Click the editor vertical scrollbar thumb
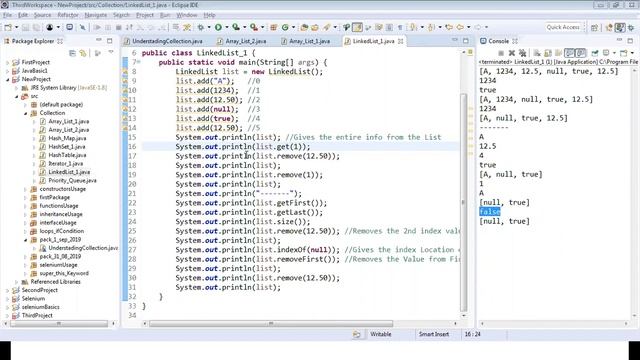This screenshot has height=360, width=640. 463,202
